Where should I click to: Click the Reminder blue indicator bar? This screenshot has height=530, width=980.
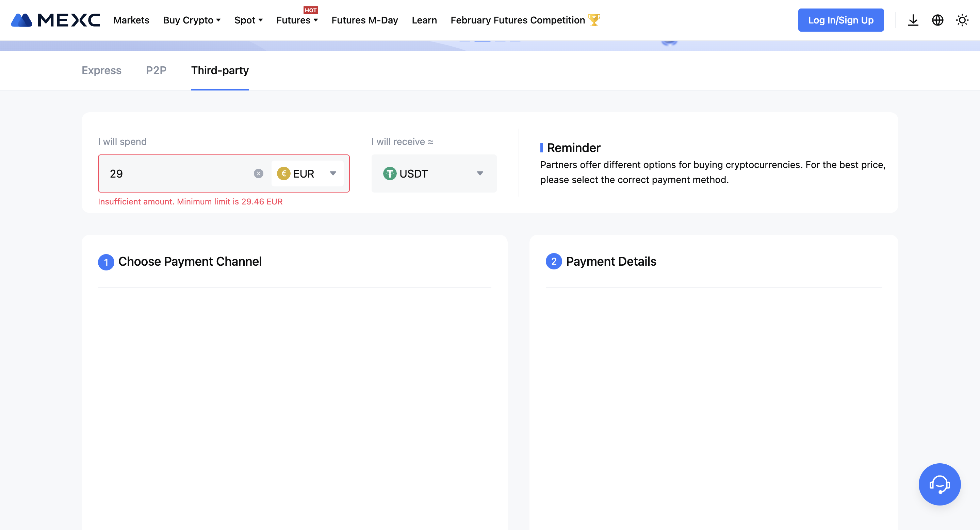click(x=542, y=148)
